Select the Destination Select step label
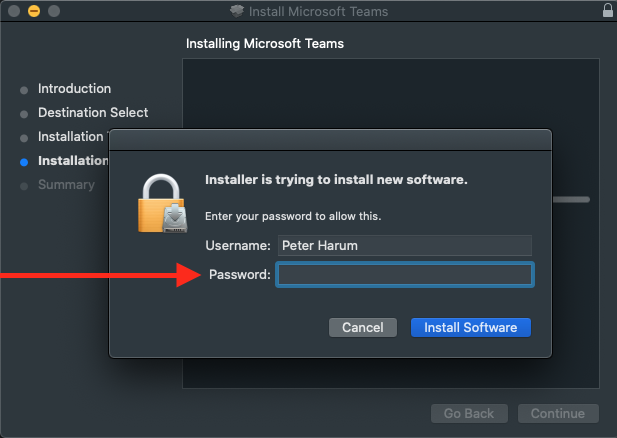The height and width of the screenshot is (438, 617). [93, 113]
